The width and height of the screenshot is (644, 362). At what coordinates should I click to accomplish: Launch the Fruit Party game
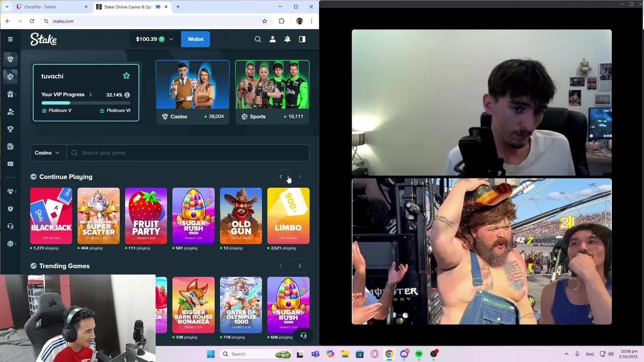(x=146, y=216)
